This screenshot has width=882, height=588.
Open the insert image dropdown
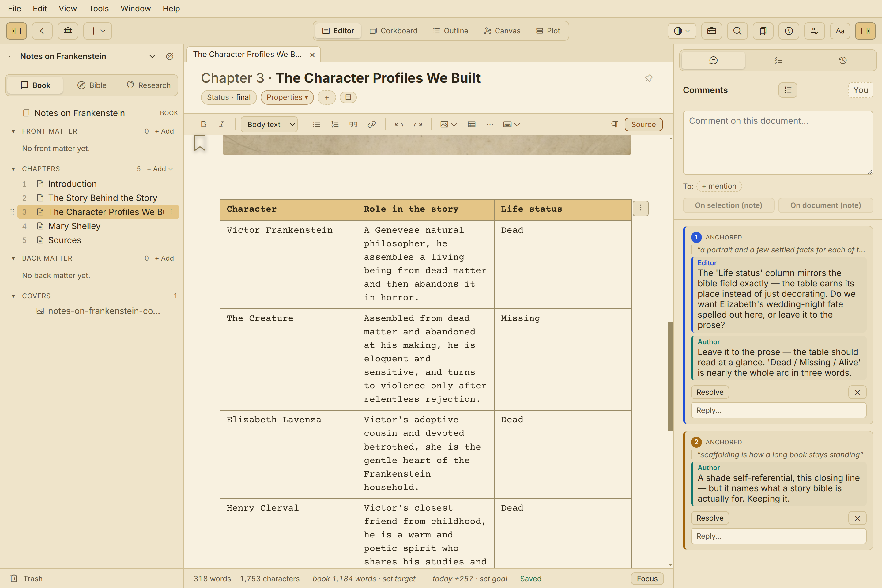[448, 125]
